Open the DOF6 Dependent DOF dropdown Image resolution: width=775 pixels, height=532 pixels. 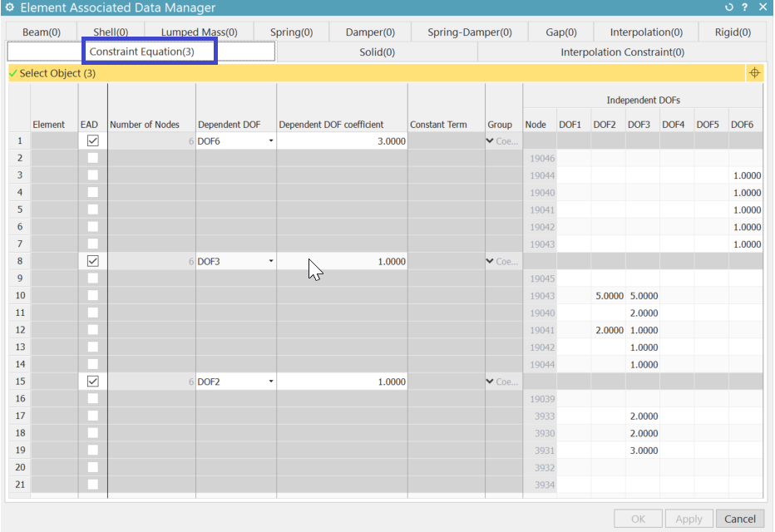271,140
